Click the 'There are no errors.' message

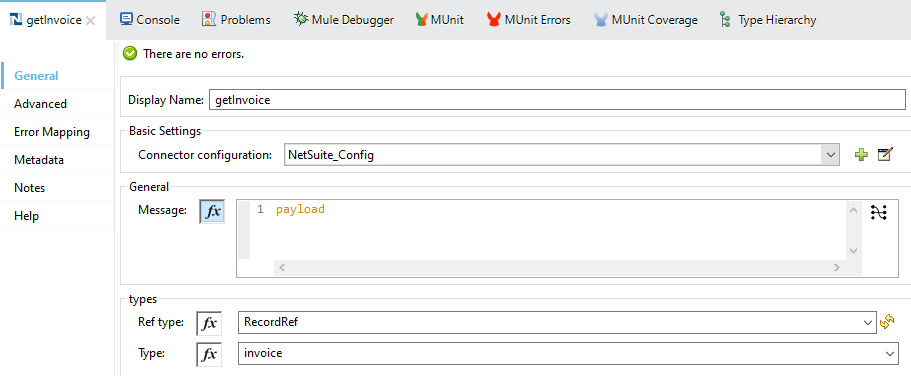pyautogui.click(x=193, y=54)
